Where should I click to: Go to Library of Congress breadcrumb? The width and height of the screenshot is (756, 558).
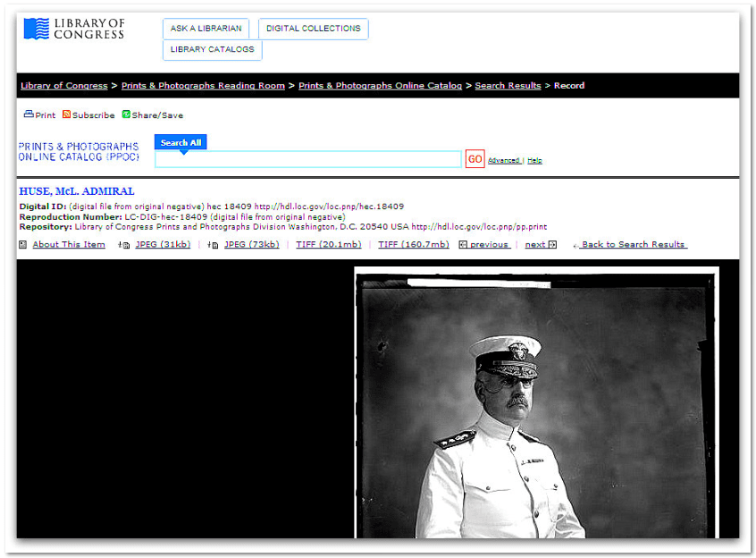[x=64, y=85]
